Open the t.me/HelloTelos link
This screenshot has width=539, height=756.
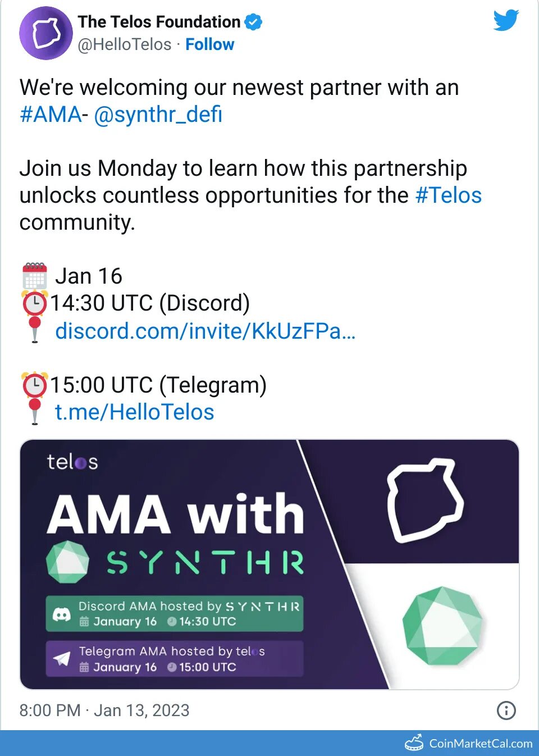coord(135,412)
